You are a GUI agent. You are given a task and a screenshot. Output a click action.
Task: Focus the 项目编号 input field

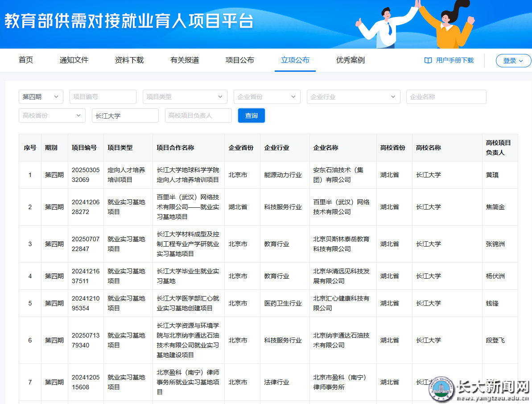pyautogui.click(x=103, y=97)
